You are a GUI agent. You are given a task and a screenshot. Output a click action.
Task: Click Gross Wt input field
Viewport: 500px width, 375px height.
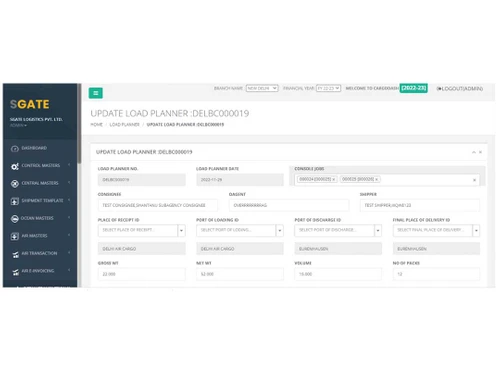(142, 274)
